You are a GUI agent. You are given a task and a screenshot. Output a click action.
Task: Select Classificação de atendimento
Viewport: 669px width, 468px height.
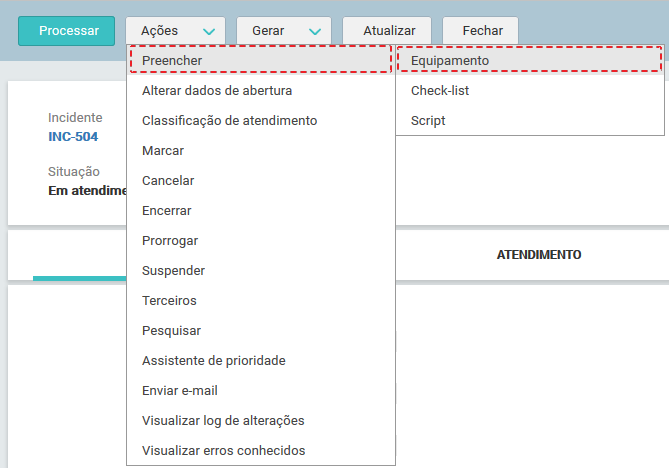(261, 120)
